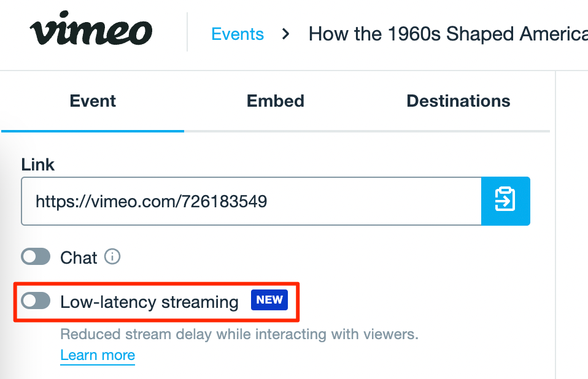
Task: Go back to Events via breadcrumb
Action: (237, 34)
